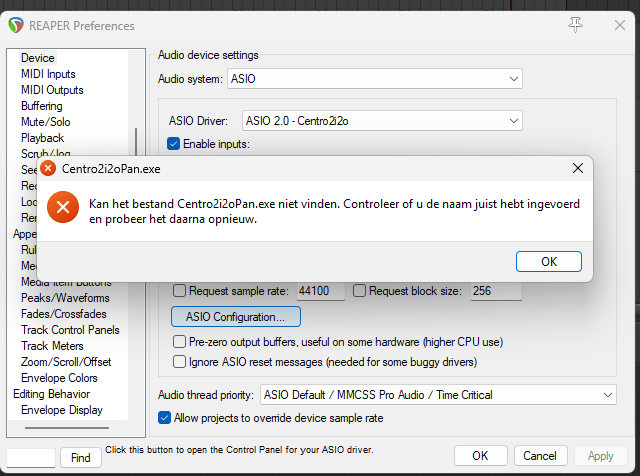Close the Centro2i2oPan.exe error dialog
Image resolution: width=640 pixels, height=476 pixels.
(x=578, y=168)
